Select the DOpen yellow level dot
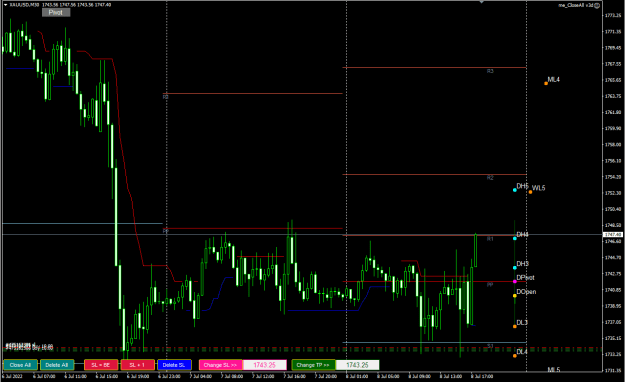 pos(515,295)
